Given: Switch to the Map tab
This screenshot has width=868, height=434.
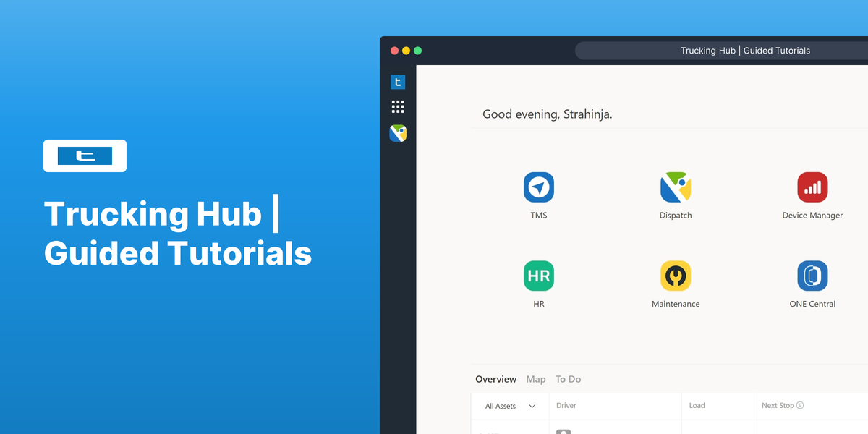Looking at the screenshot, I should point(536,379).
